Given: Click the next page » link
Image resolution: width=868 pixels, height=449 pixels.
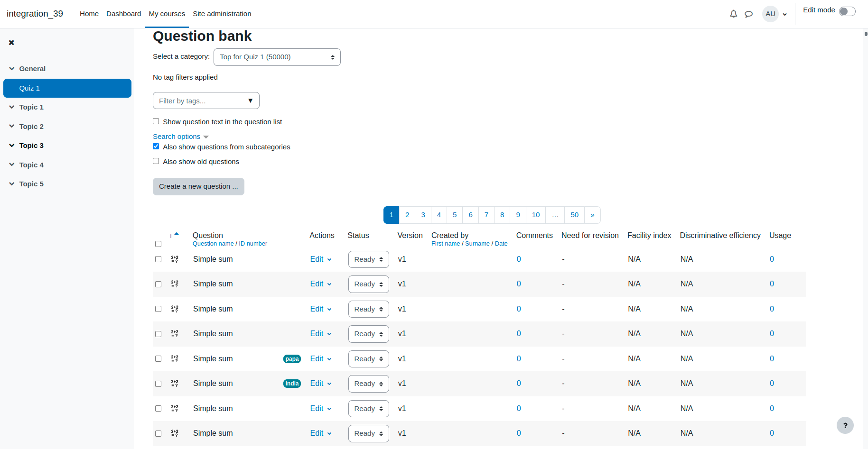Looking at the screenshot, I should (592, 215).
